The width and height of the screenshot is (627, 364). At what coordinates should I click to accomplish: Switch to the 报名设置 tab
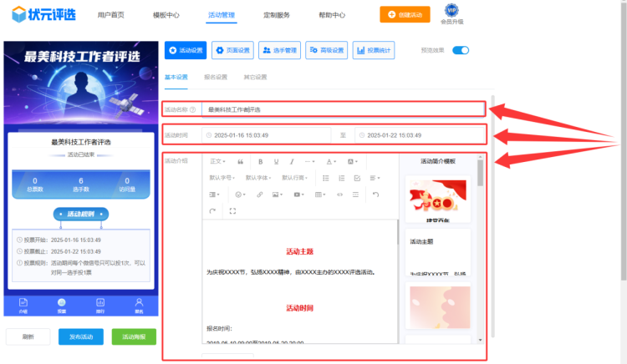click(x=215, y=77)
